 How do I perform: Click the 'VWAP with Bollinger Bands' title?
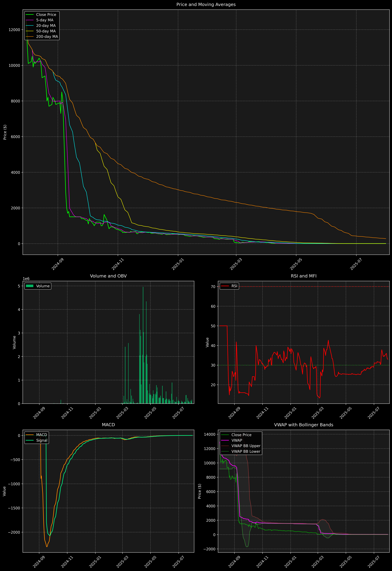click(304, 425)
